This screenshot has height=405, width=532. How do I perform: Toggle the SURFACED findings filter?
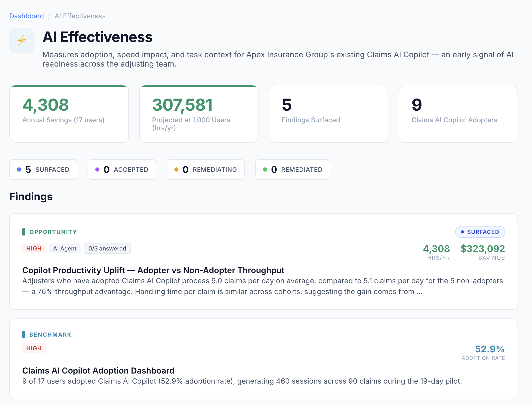tap(43, 169)
